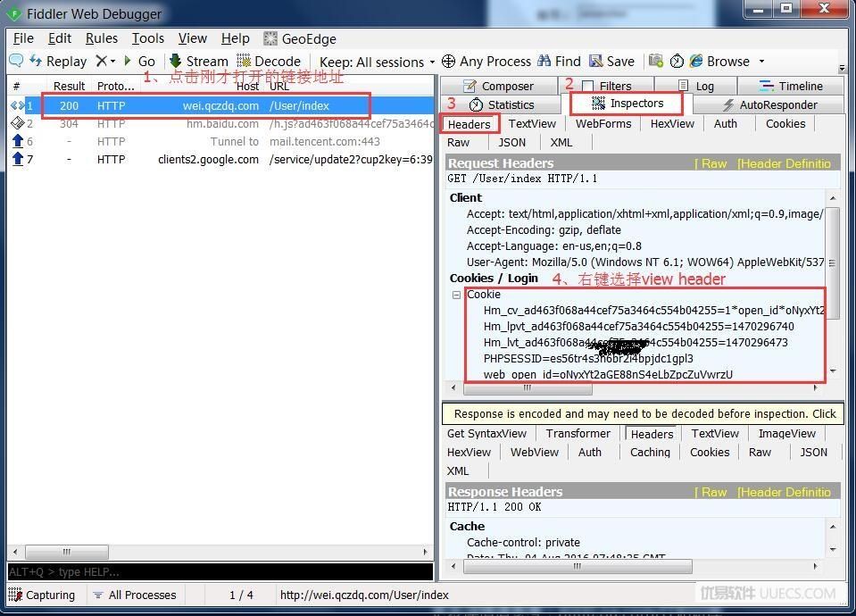Select the response Caching tab

coord(650,452)
